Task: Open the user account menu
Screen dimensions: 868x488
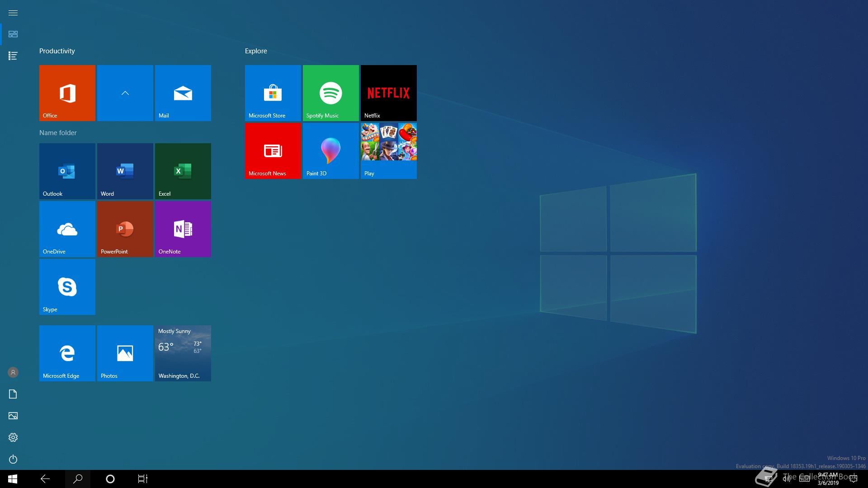Action: (x=13, y=372)
